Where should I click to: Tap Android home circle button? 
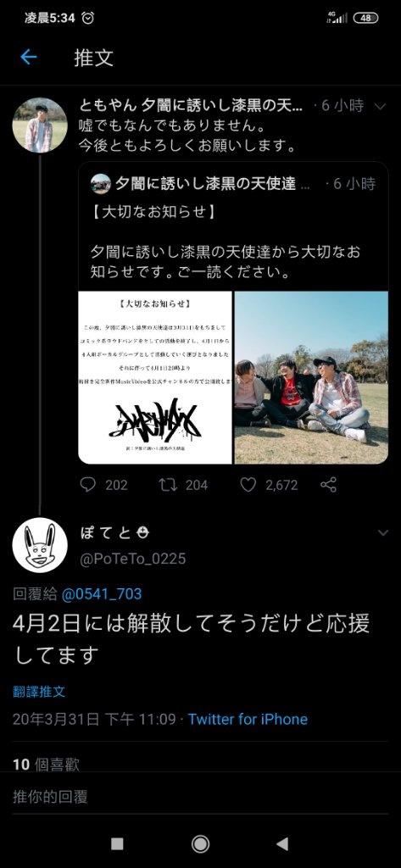[200, 843]
